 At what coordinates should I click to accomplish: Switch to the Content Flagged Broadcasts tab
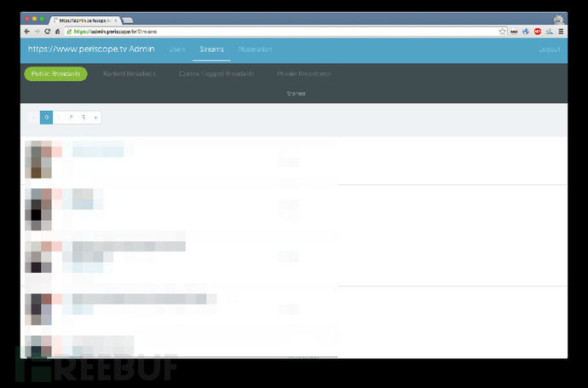pos(216,73)
